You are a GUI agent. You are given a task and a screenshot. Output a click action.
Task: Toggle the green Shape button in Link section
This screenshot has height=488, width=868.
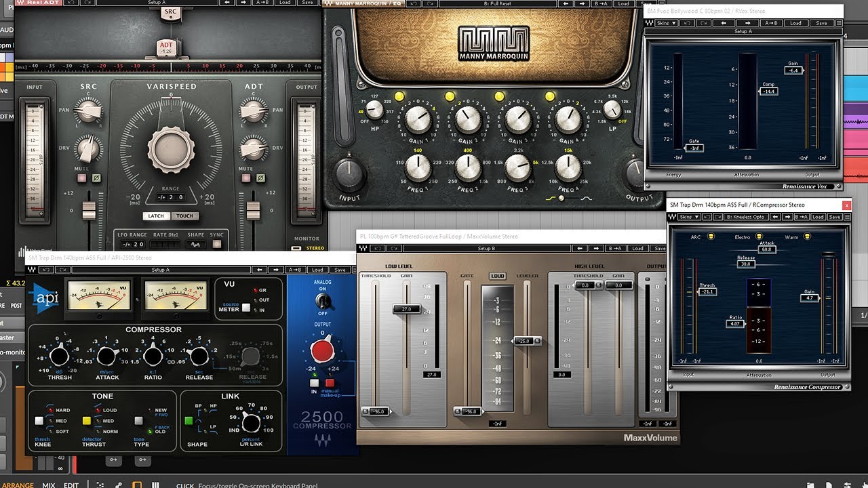click(x=189, y=420)
